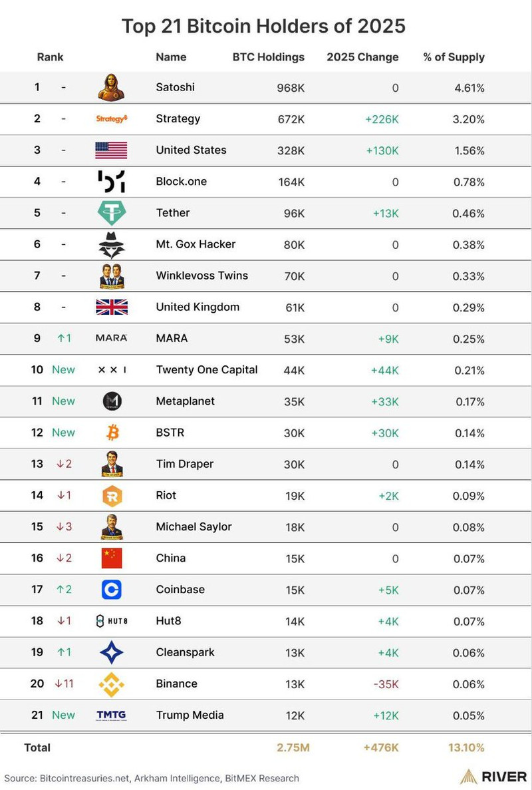Click the Mt. Gox Hacker icon
The width and height of the screenshot is (532, 790).
tap(111, 244)
